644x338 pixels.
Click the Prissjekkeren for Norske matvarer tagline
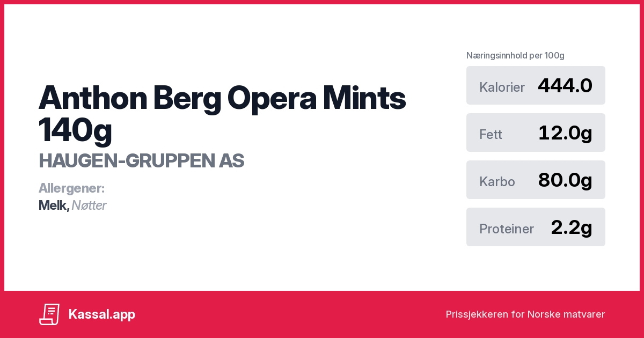pyautogui.click(x=525, y=314)
